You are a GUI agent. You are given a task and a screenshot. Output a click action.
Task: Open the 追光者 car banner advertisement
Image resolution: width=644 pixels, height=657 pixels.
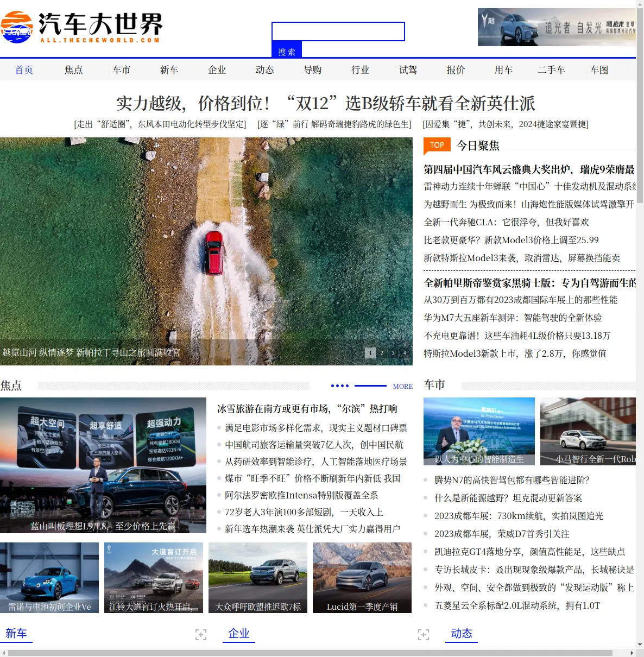[557, 27]
